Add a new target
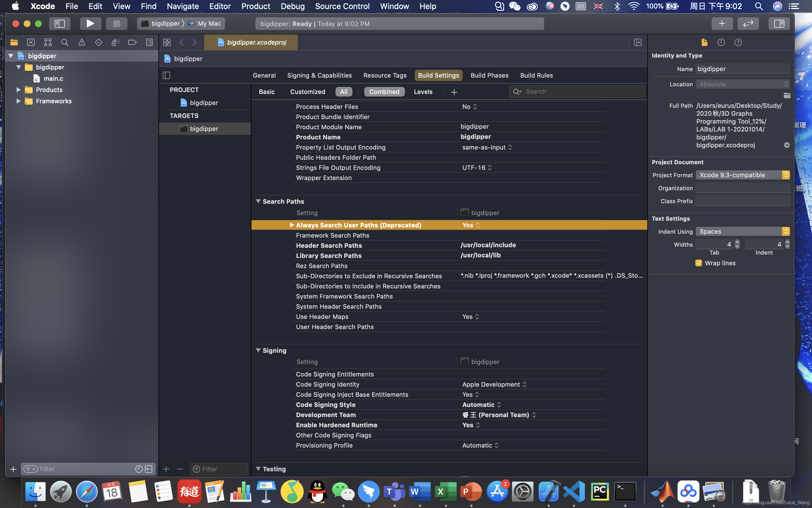This screenshot has height=508, width=812. (166, 469)
